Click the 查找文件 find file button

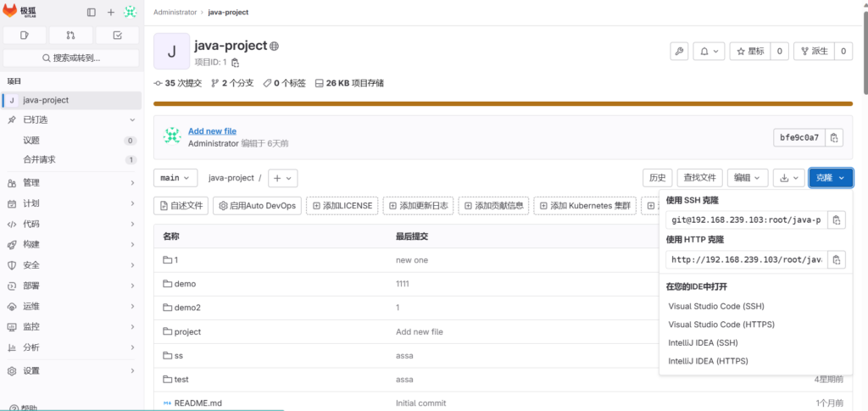(701, 178)
